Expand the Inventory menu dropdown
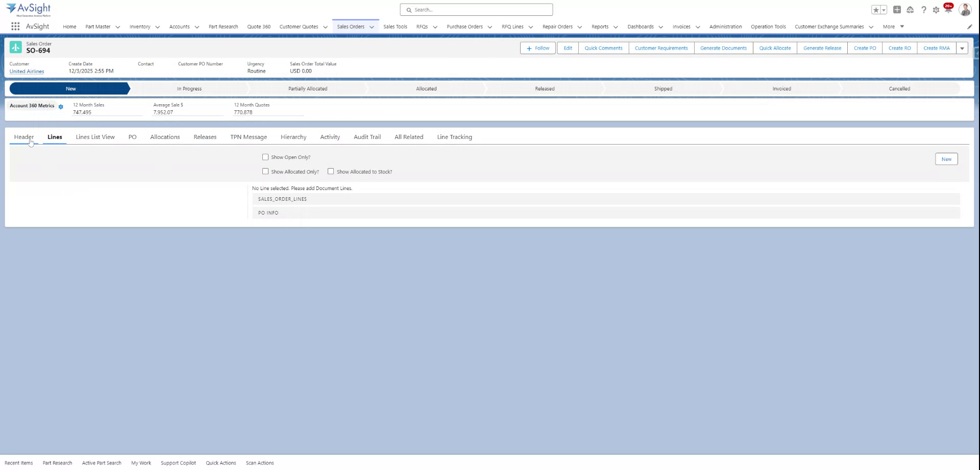This screenshot has width=980, height=470. click(158, 27)
